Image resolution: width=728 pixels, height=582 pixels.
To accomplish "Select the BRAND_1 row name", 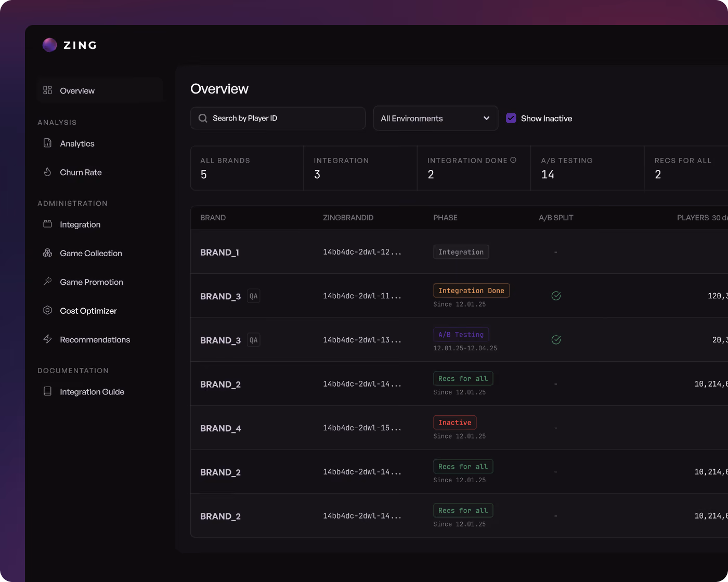I will click(x=219, y=253).
